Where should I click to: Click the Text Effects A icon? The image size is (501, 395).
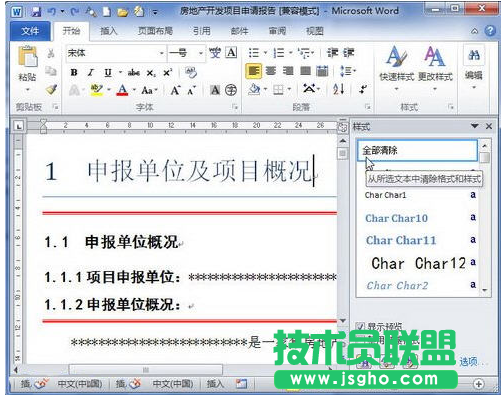(74, 90)
